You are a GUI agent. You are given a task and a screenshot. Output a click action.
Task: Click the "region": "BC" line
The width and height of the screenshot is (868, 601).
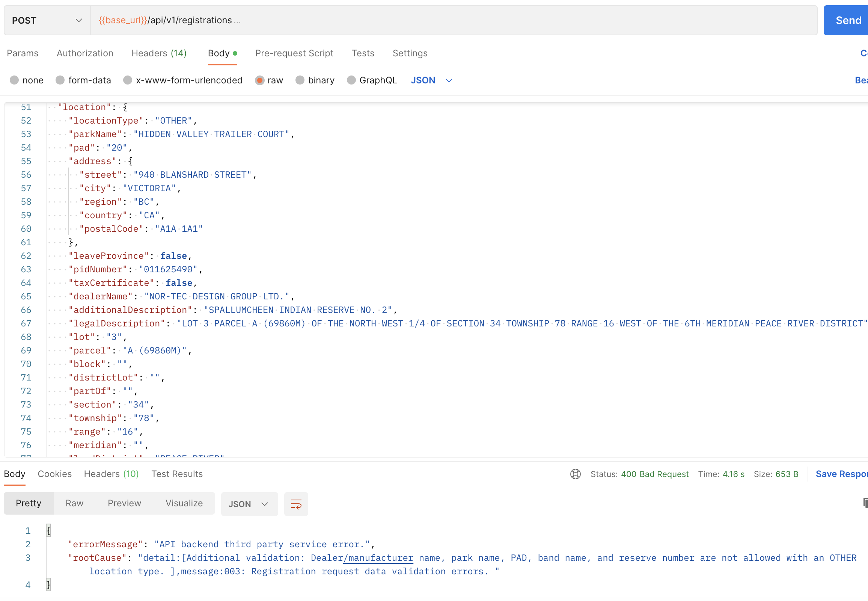[x=119, y=202]
